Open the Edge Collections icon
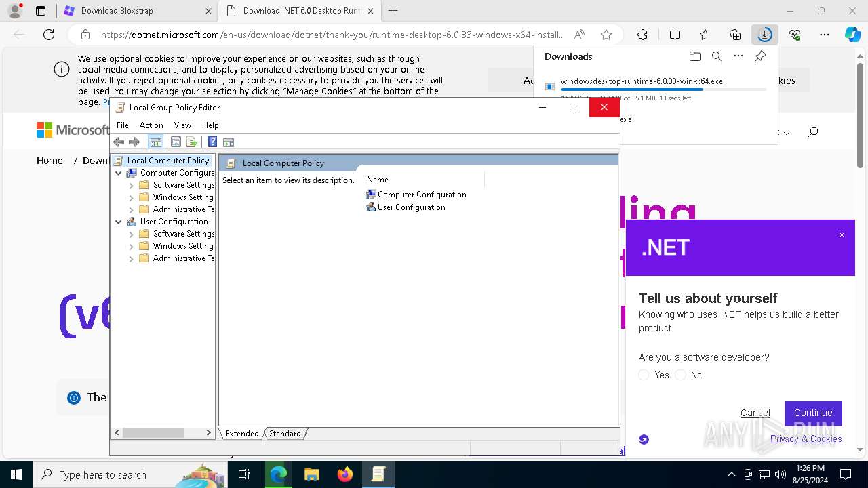 [x=735, y=35]
